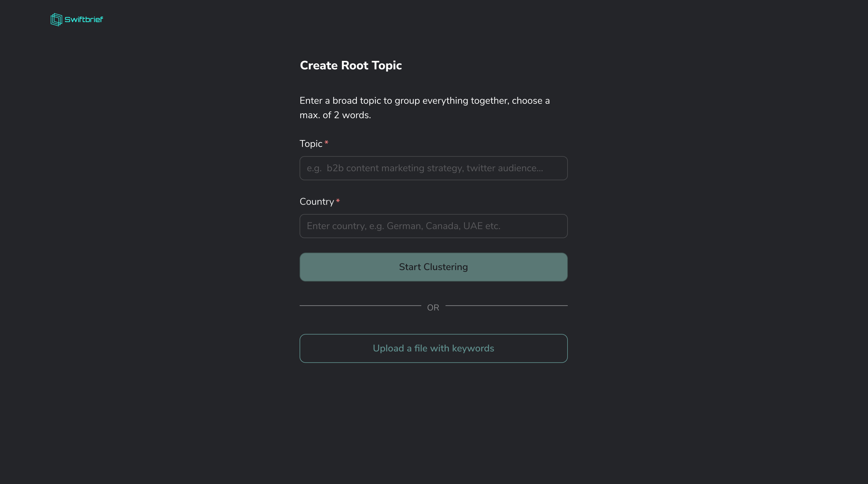
Task: Click the Start Clustering button text
Action: pyautogui.click(x=433, y=267)
